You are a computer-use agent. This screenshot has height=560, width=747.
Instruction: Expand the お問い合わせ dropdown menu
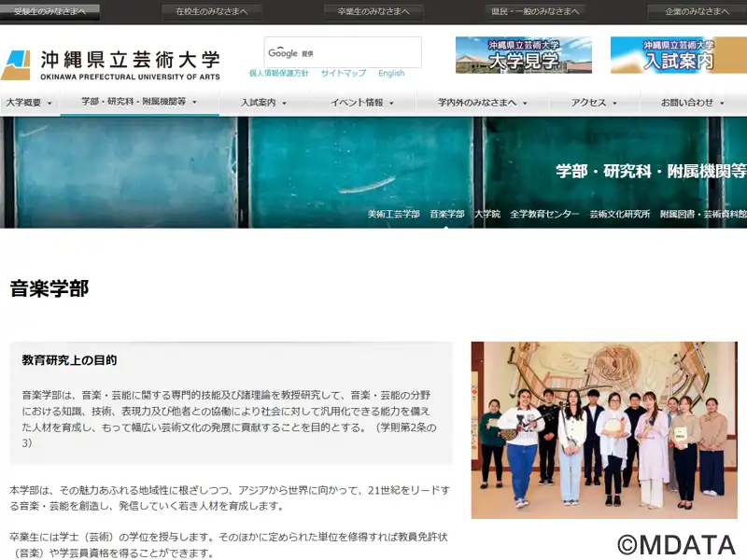point(692,103)
